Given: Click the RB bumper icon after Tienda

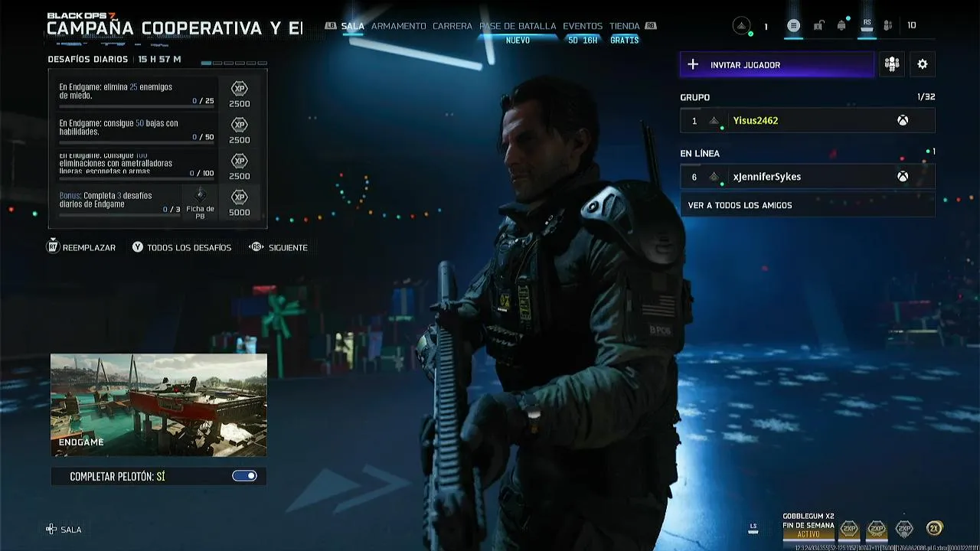Looking at the screenshot, I should point(651,26).
